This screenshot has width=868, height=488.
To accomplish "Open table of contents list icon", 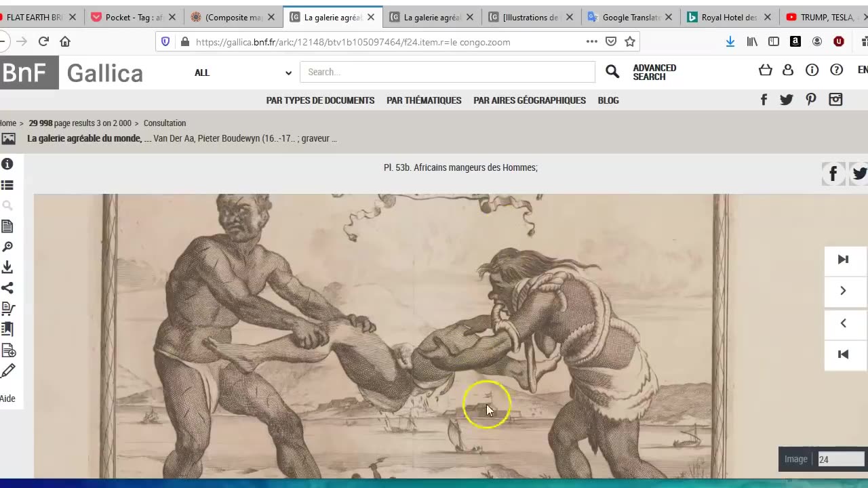I will pos(7,185).
